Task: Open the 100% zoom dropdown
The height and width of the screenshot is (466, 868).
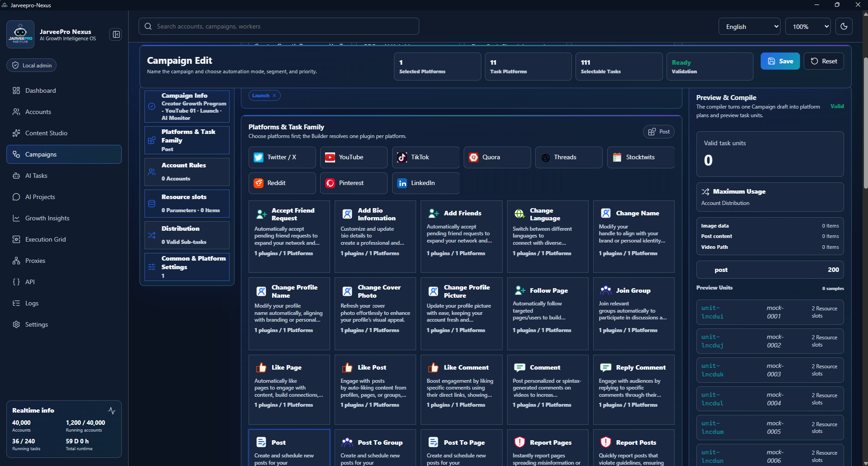Action: point(808,27)
